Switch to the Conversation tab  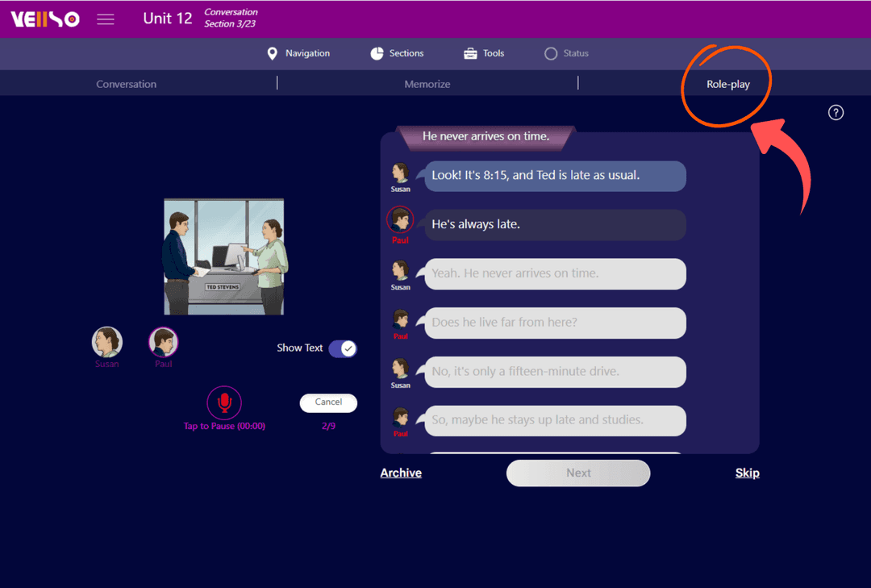point(127,84)
